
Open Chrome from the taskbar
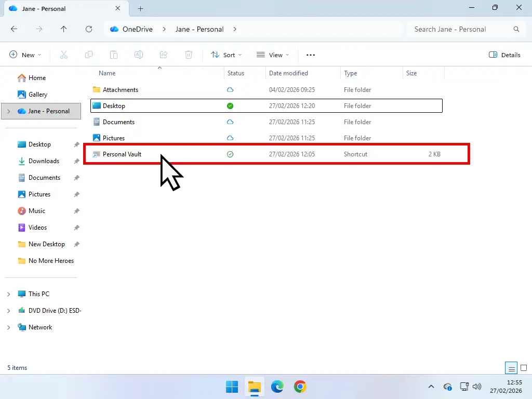click(300, 387)
